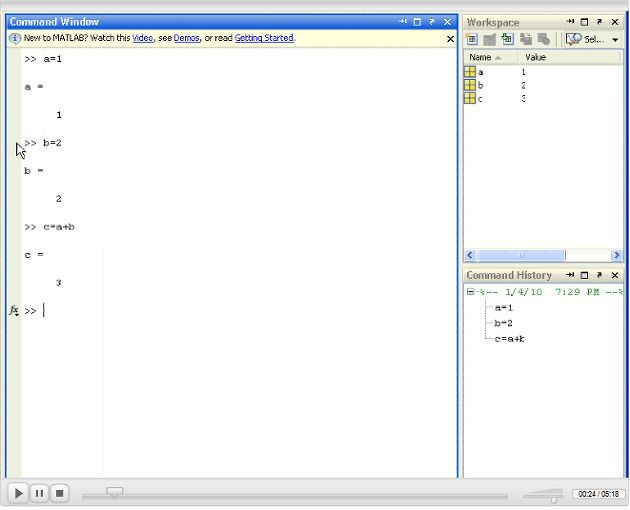The image size is (630, 510).
Task: Click the video Pause button
Action: pyautogui.click(x=39, y=493)
